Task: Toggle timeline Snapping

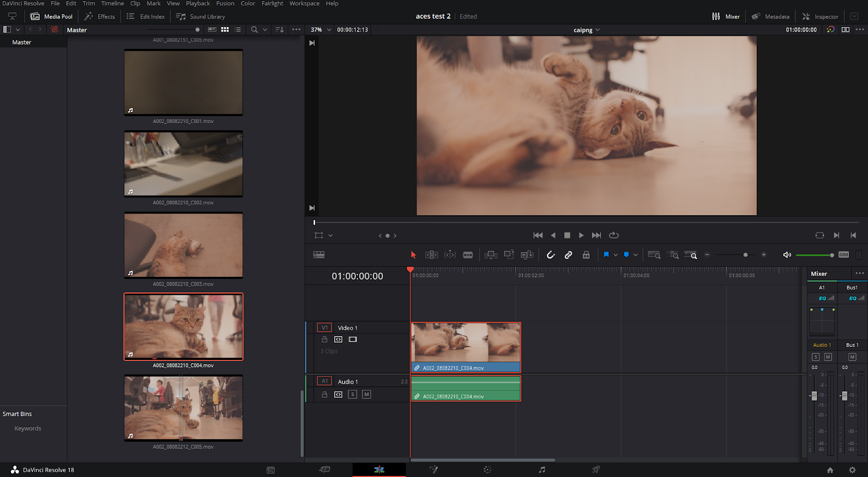Action: tap(551, 255)
